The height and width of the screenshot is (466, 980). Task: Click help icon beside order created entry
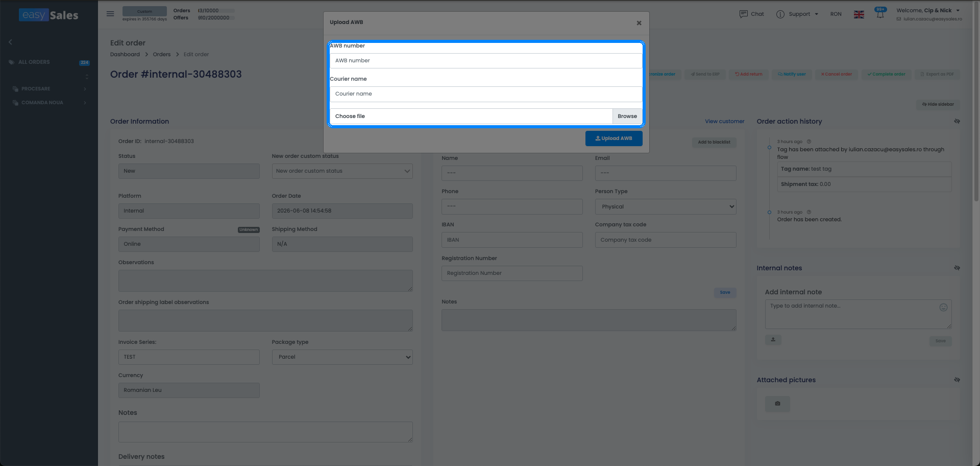809,213
